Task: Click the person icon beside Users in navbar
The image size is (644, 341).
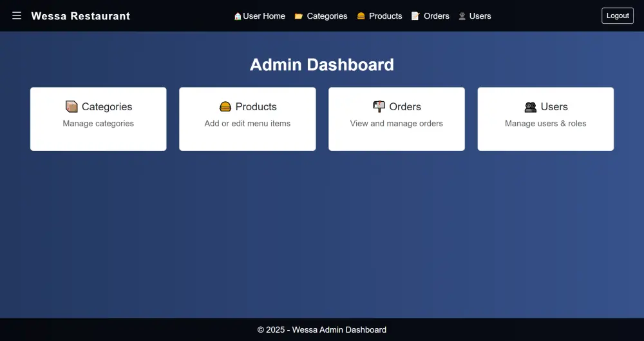Action: tap(462, 16)
